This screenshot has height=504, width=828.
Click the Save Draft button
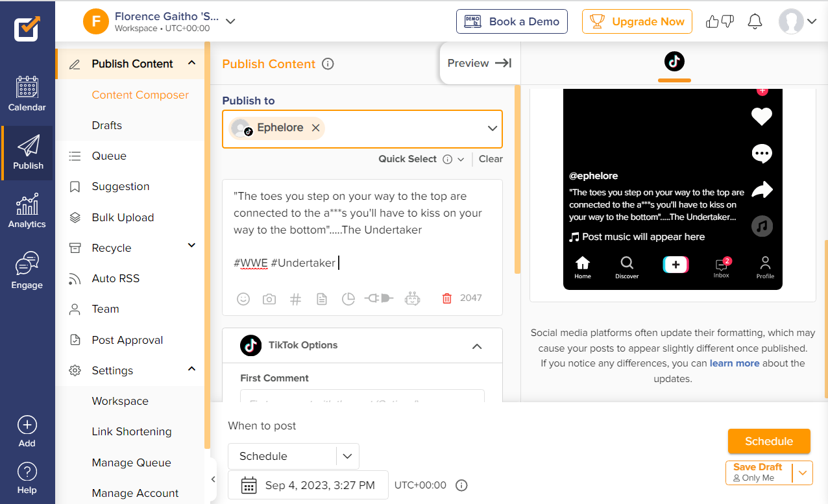click(759, 472)
